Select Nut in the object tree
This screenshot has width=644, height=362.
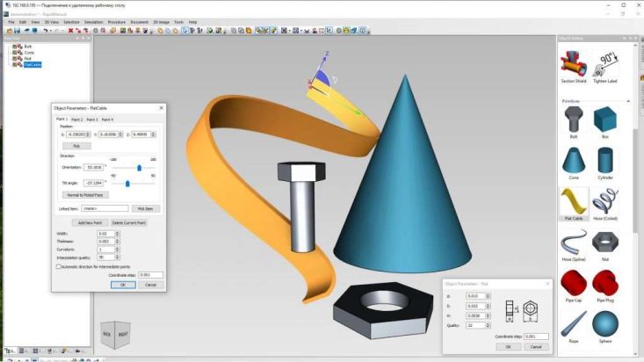(27, 59)
